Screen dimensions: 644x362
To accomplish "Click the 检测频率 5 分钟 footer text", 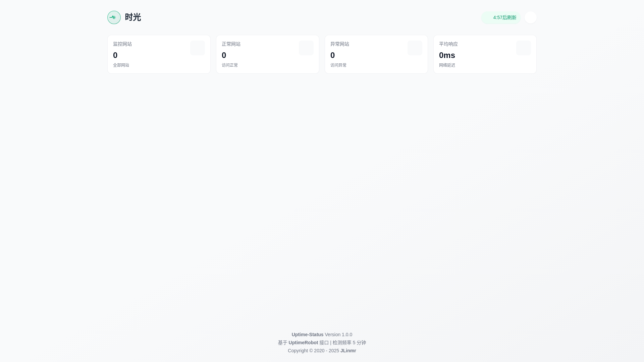I will coord(349,343).
